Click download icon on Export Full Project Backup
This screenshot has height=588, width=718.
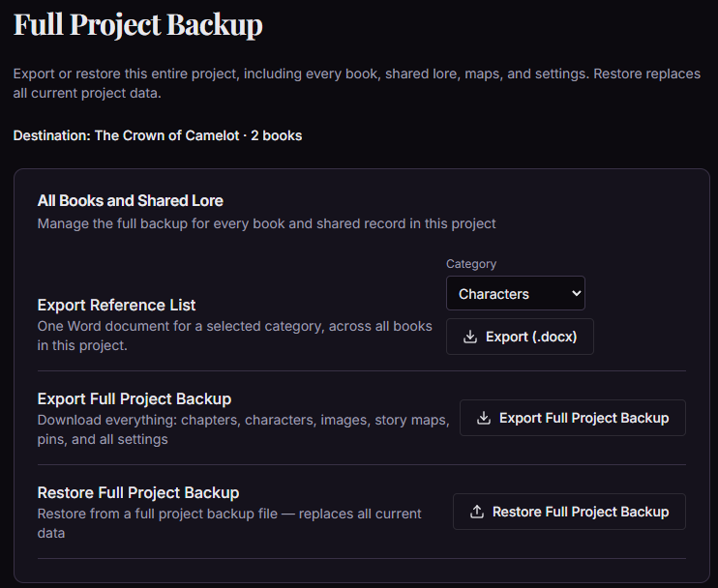pos(484,418)
